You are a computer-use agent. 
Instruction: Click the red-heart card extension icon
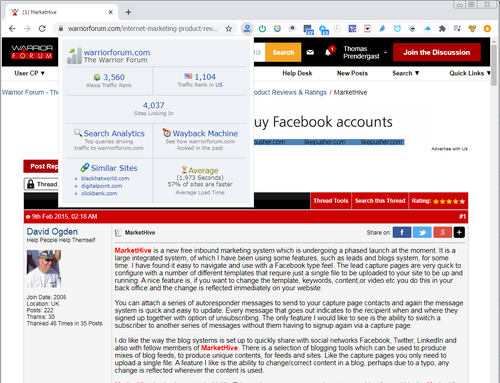pyautogui.click(x=367, y=29)
